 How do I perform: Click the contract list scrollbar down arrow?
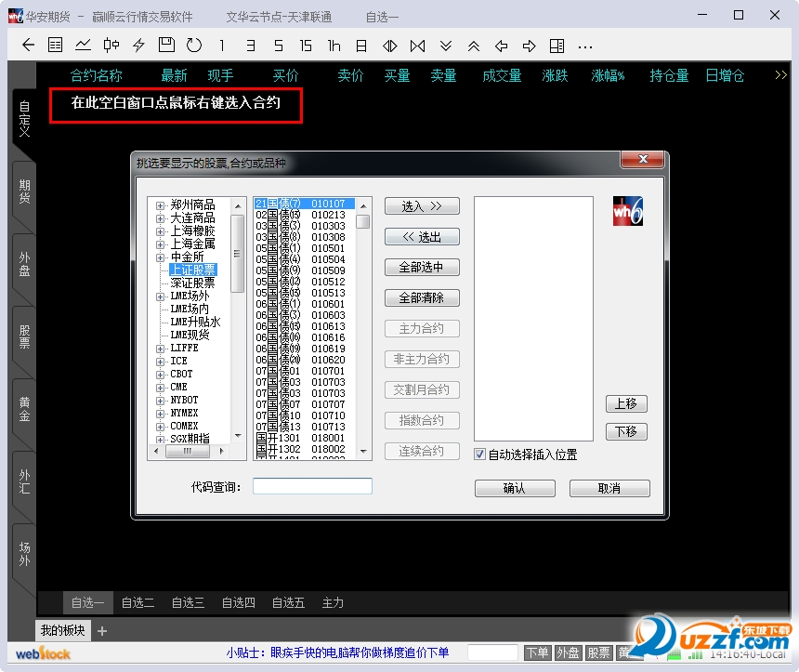click(x=363, y=451)
